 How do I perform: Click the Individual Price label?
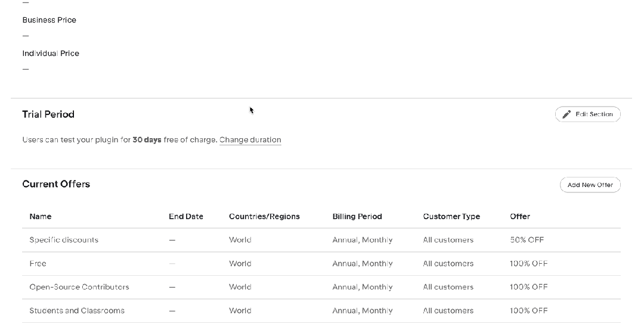[x=51, y=54]
